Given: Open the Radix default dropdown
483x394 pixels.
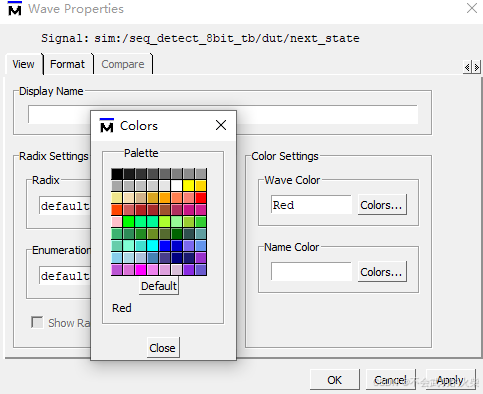Looking at the screenshot, I should (x=65, y=206).
